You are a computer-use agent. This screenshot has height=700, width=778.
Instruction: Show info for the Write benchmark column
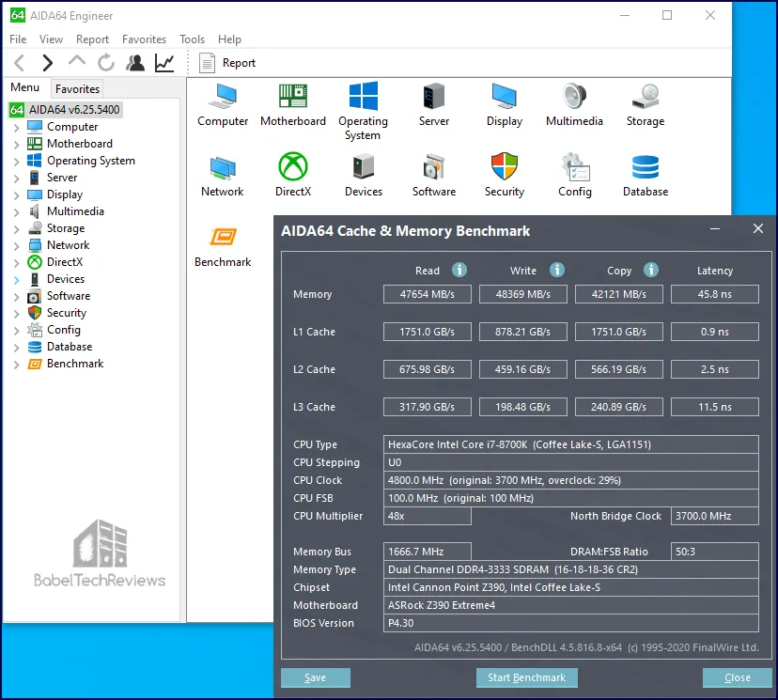click(x=556, y=270)
